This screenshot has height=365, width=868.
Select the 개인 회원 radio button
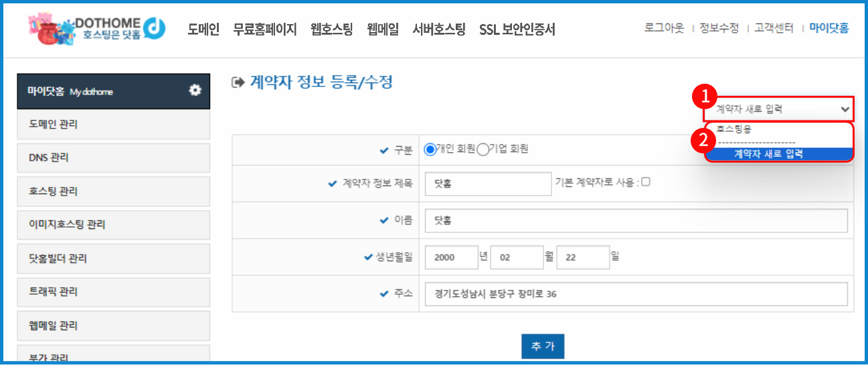(x=430, y=149)
